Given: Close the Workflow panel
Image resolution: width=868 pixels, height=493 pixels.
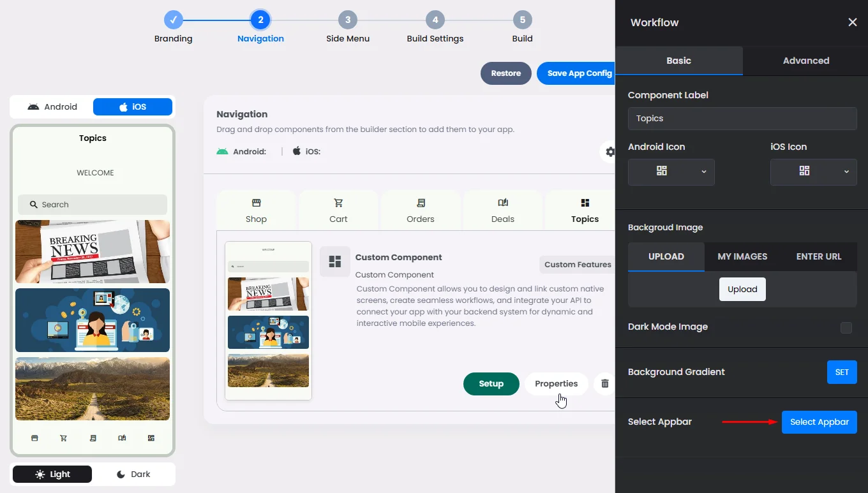Looking at the screenshot, I should click(x=852, y=22).
